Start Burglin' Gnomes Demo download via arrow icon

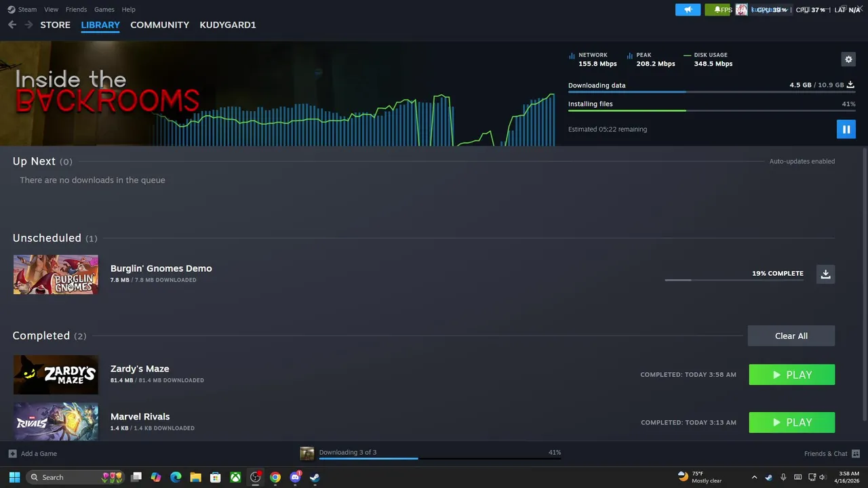click(x=825, y=274)
